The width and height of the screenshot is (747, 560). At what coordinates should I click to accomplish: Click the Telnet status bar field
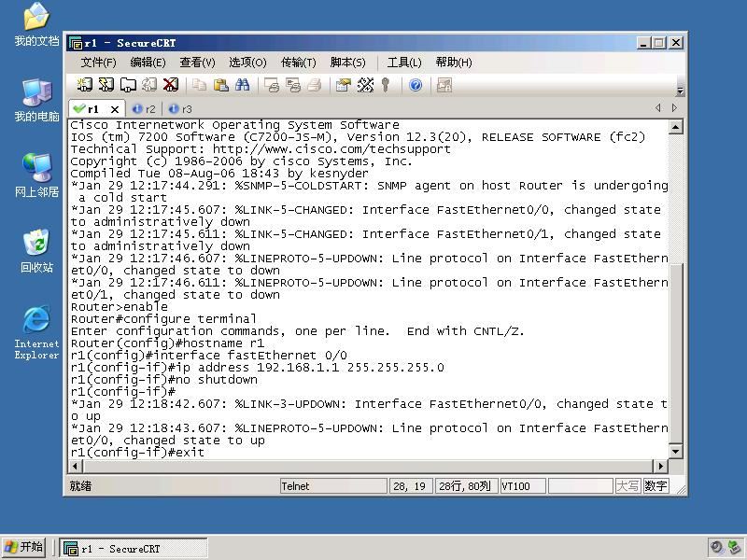tap(333, 486)
